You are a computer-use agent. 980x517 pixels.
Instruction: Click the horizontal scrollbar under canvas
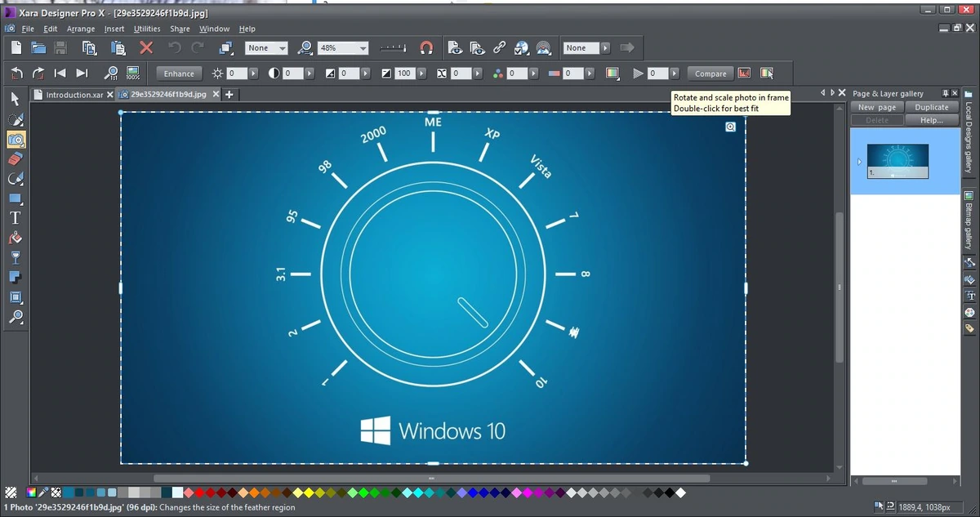coord(432,479)
